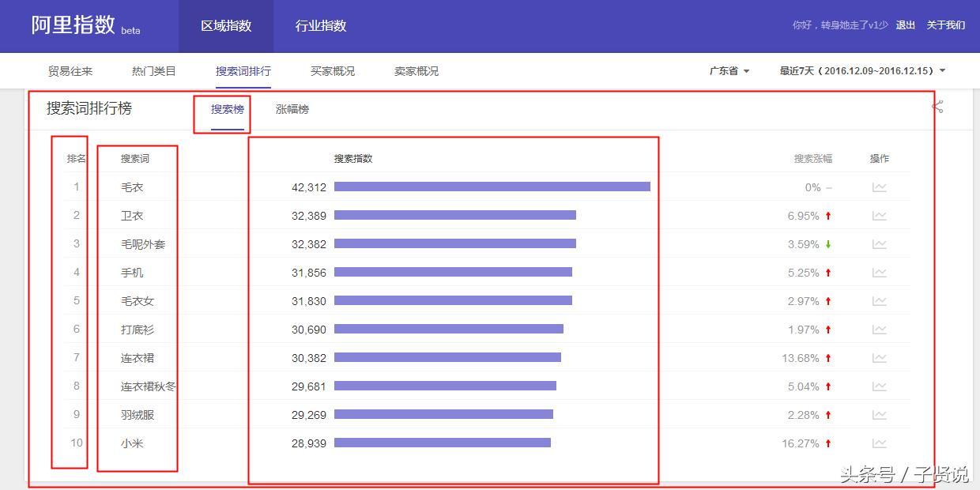
Task: Click the search term 手机
Action: coord(132,273)
